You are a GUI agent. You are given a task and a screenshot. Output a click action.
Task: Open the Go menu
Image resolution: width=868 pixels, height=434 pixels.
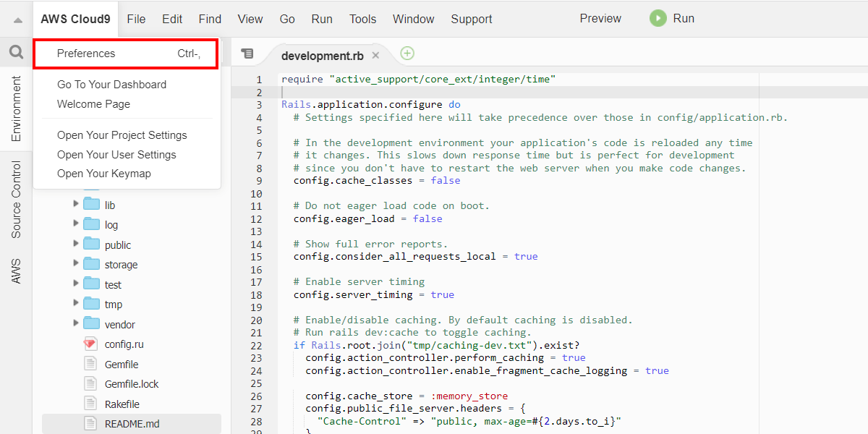click(287, 20)
